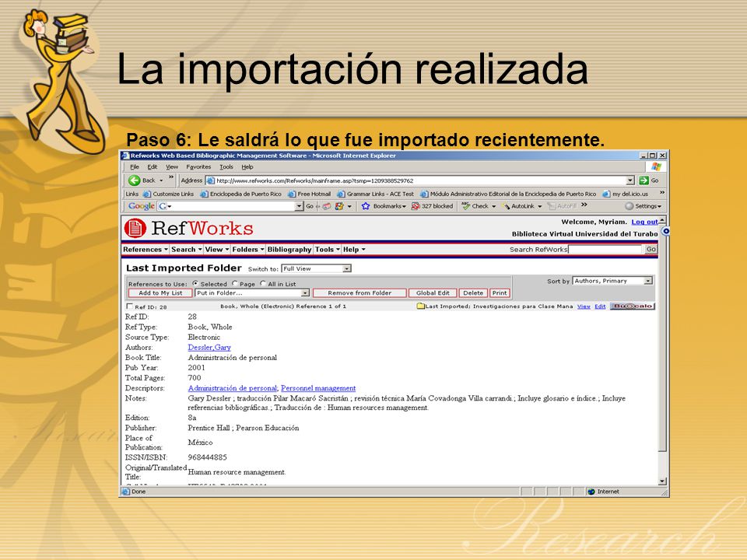Image resolution: width=747 pixels, height=560 pixels.
Task: Click the Go button next to Search RefWorks
Action: (651, 249)
